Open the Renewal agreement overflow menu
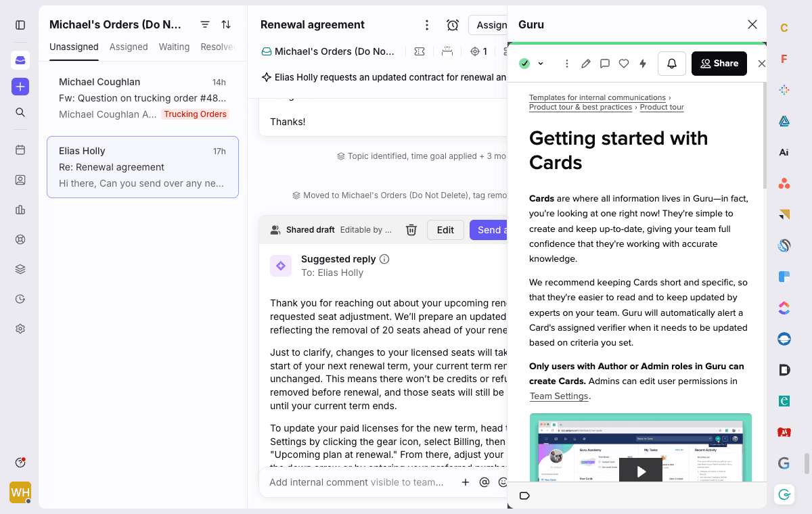This screenshot has width=812, height=514. pos(427,24)
